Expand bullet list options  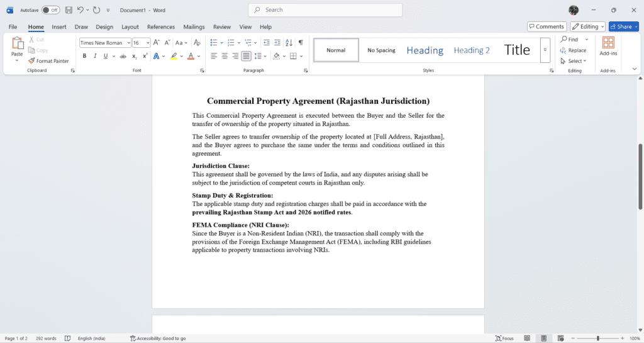point(222,43)
